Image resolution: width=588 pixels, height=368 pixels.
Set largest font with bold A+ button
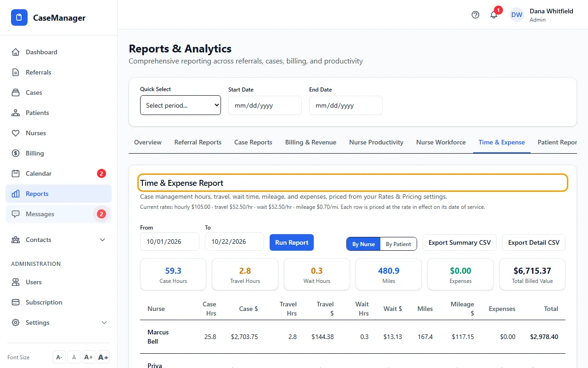(103, 357)
